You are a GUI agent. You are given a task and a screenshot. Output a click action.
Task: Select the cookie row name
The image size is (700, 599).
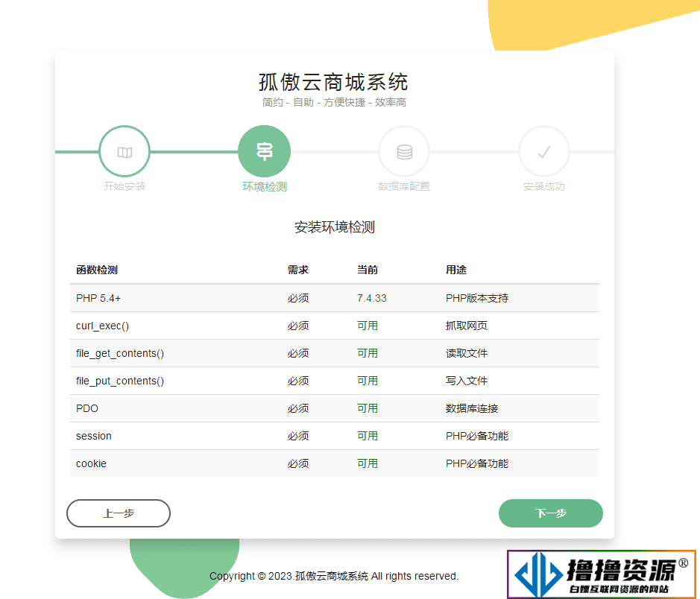coord(91,464)
